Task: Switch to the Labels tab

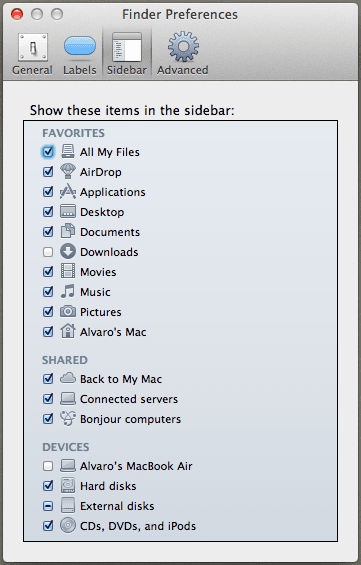Action: point(80,54)
